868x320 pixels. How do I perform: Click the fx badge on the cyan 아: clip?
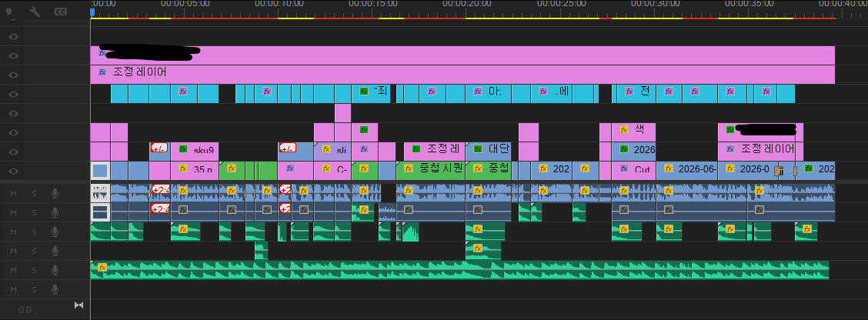[x=478, y=92]
